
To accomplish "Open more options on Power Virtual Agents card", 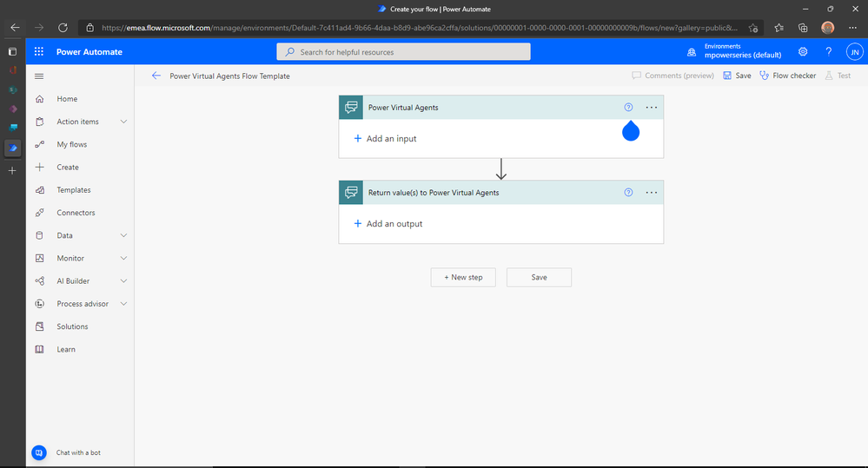I will [652, 108].
